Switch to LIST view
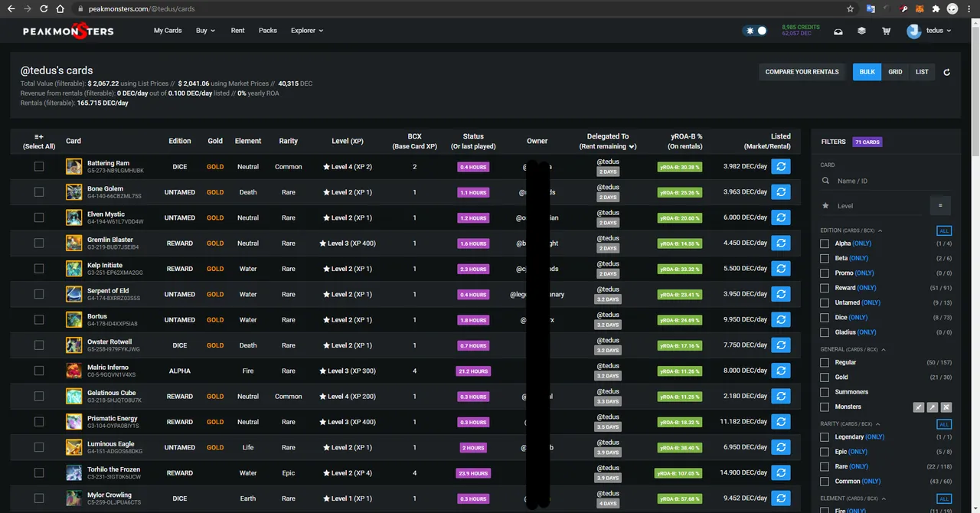 coord(922,72)
